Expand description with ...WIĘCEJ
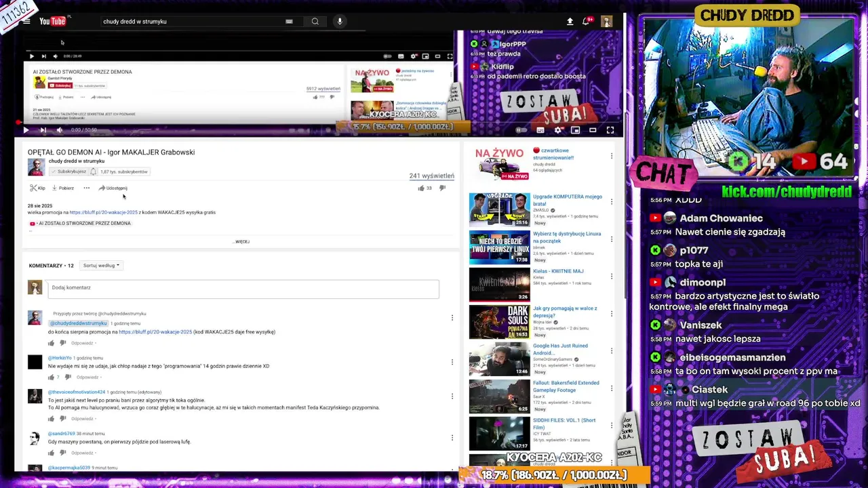The image size is (868, 488). pyautogui.click(x=241, y=241)
